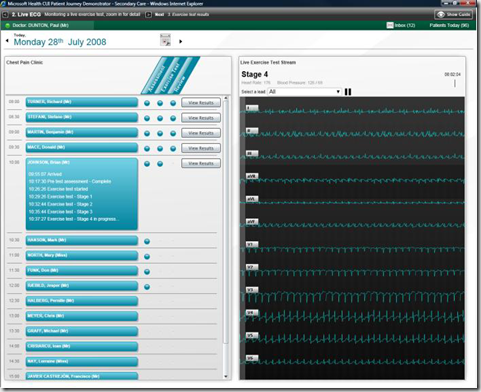Click Stefani's exercise test status dot
The width and height of the screenshot is (481, 392).
pyautogui.click(x=160, y=118)
